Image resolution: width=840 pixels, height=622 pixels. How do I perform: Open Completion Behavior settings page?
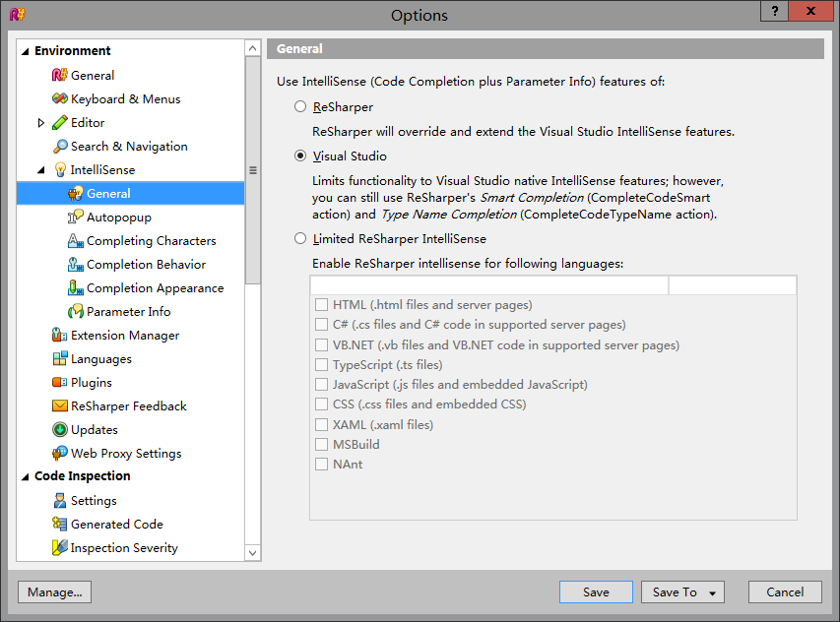point(146,265)
